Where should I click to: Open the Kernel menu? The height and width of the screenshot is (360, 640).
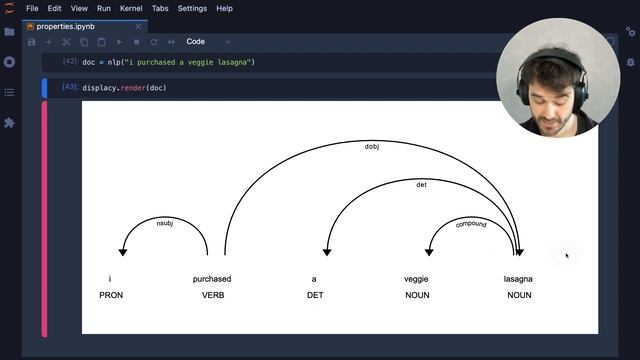click(x=131, y=8)
